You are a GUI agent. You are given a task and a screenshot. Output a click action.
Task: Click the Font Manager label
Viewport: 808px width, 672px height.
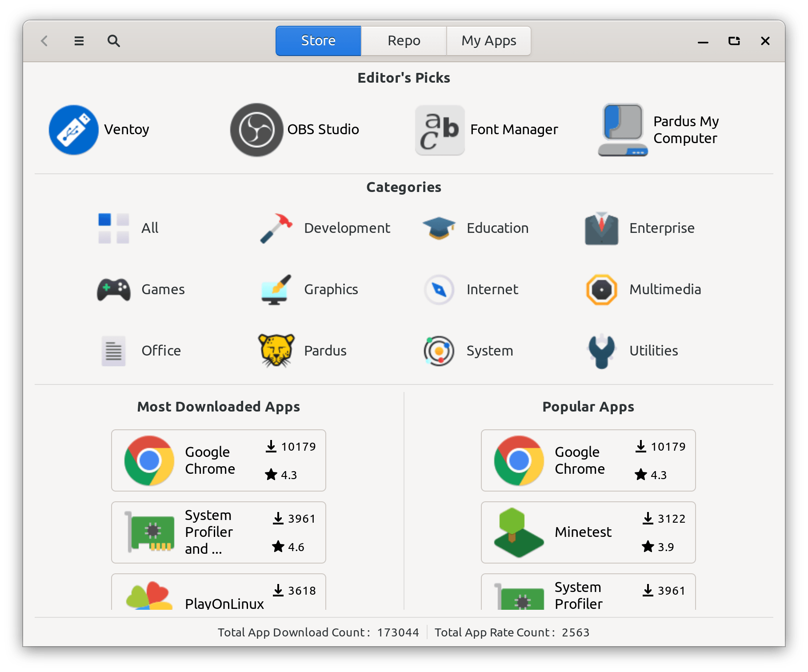pos(514,129)
